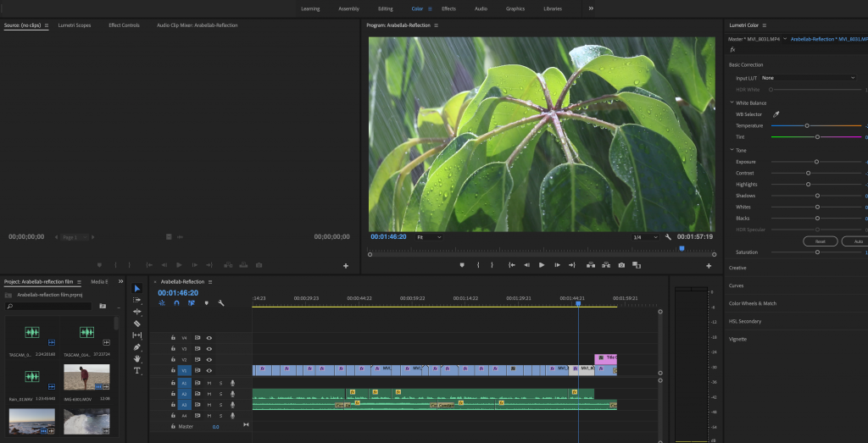Pick the WB Selector eyedropper

coord(776,114)
